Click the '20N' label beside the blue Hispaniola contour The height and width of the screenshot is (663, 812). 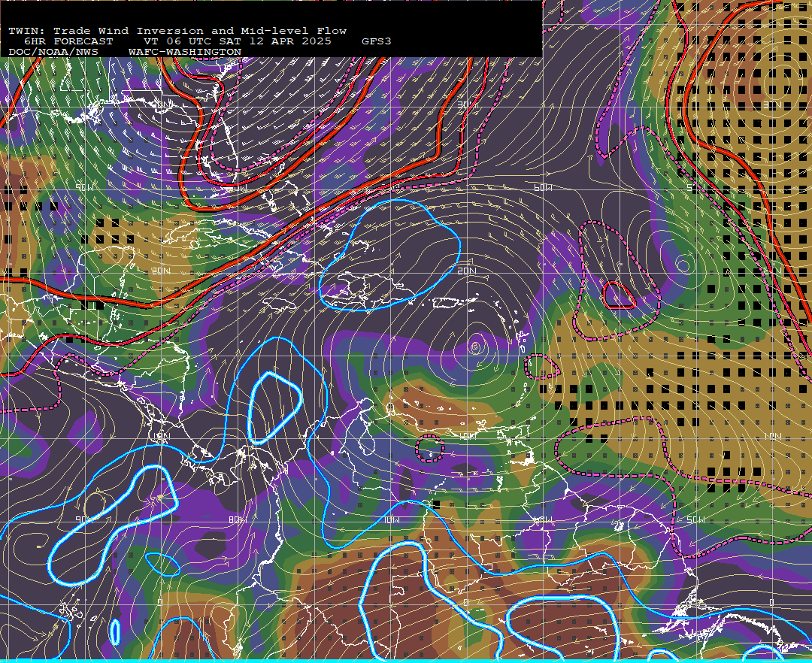pos(467,271)
